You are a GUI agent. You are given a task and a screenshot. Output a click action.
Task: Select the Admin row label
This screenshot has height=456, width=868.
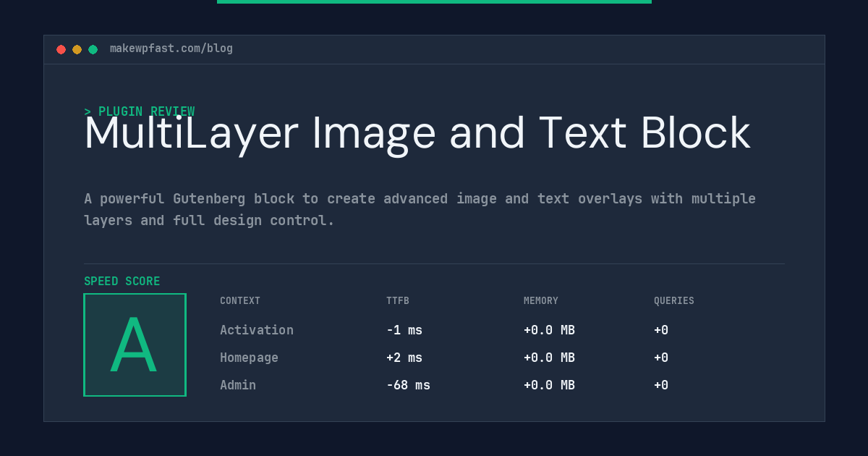238,385
